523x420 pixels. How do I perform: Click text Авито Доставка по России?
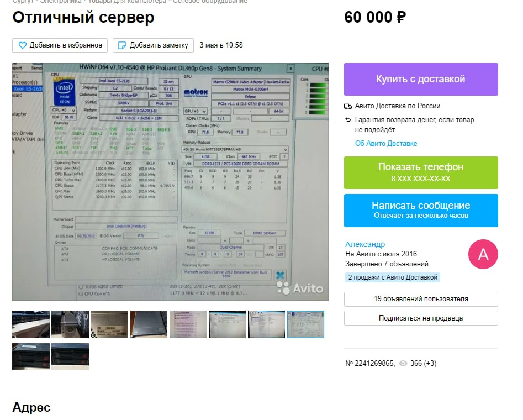[398, 106]
